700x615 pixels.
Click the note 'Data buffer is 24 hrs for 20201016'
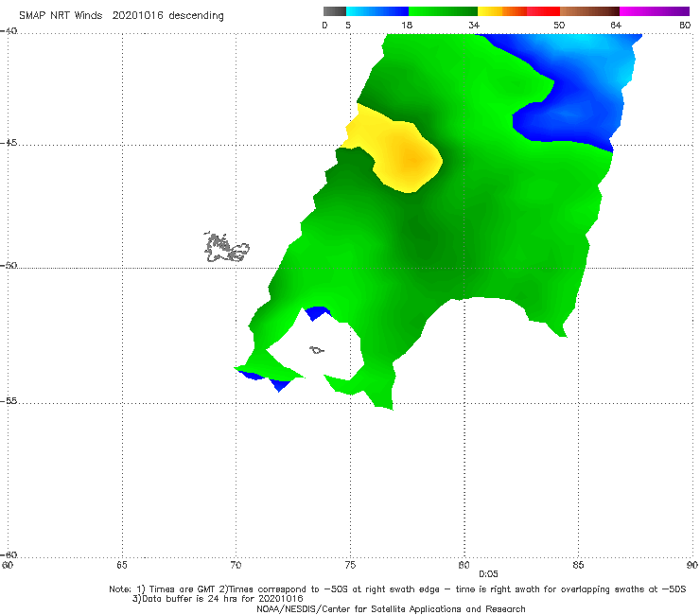218,599
